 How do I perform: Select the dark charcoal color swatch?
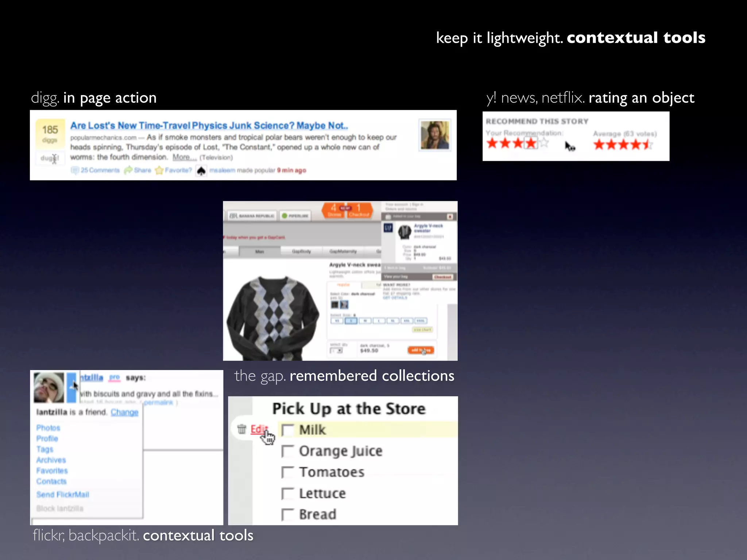(335, 304)
